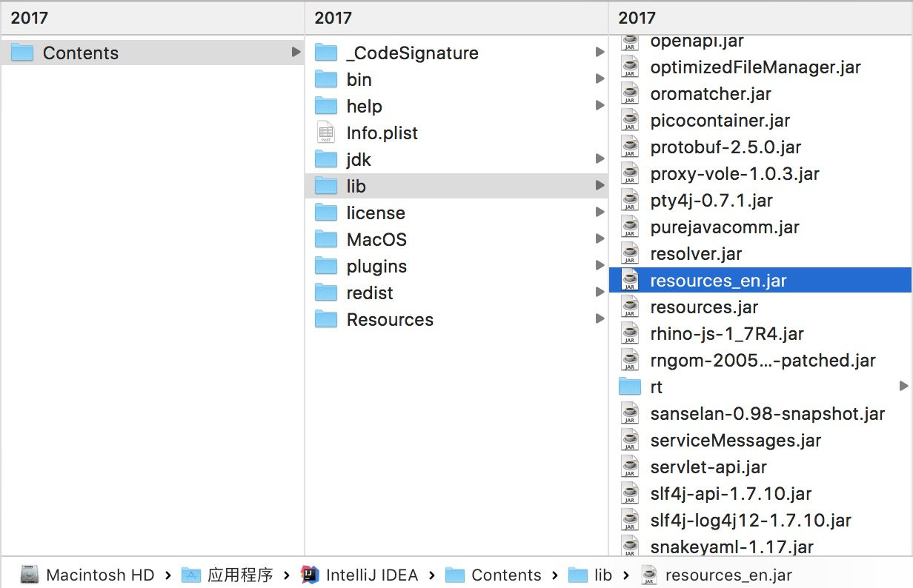Image resolution: width=913 pixels, height=588 pixels.
Task: Select the snakeyaml-1.17.jar archive icon
Action: pos(630,547)
